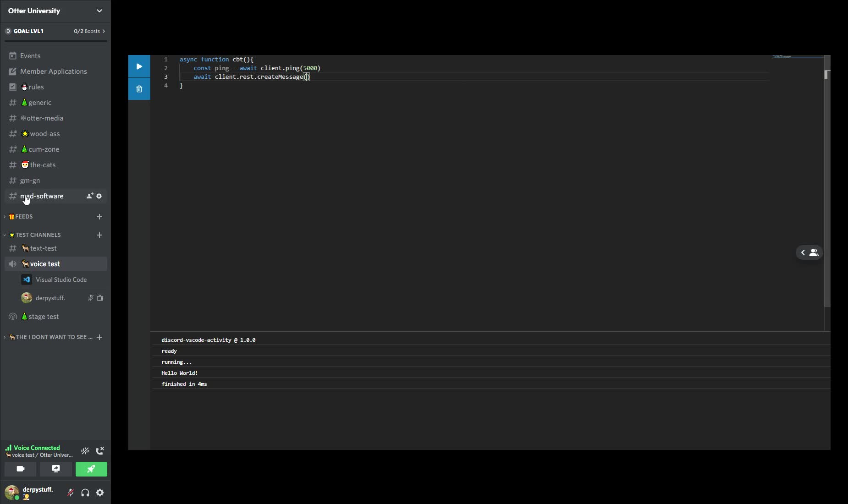
Task: View the GOAL: LVL1 boost progress
Action: 55,31
